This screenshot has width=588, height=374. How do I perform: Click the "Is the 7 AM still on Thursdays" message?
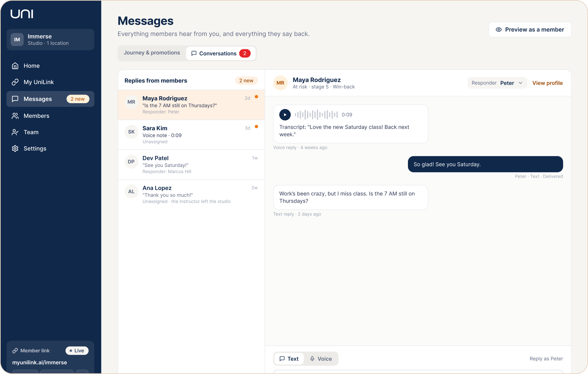(x=350, y=197)
